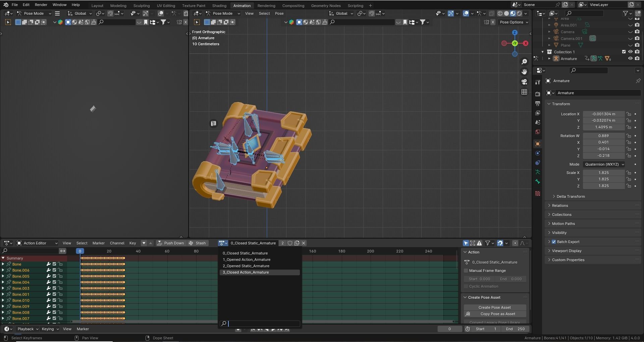Click the Blender logo menu
The width and height of the screenshot is (644, 342).
coord(6,5)
